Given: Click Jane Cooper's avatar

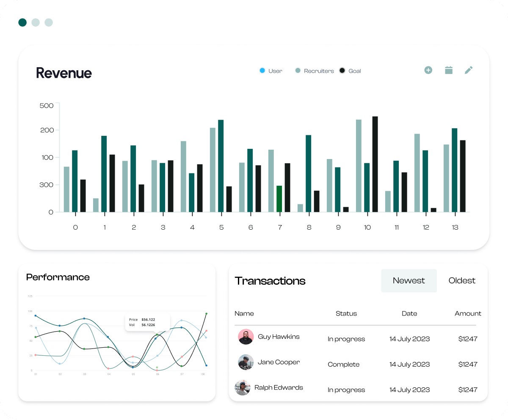Looking at the screenshot, I should point(246,362).
